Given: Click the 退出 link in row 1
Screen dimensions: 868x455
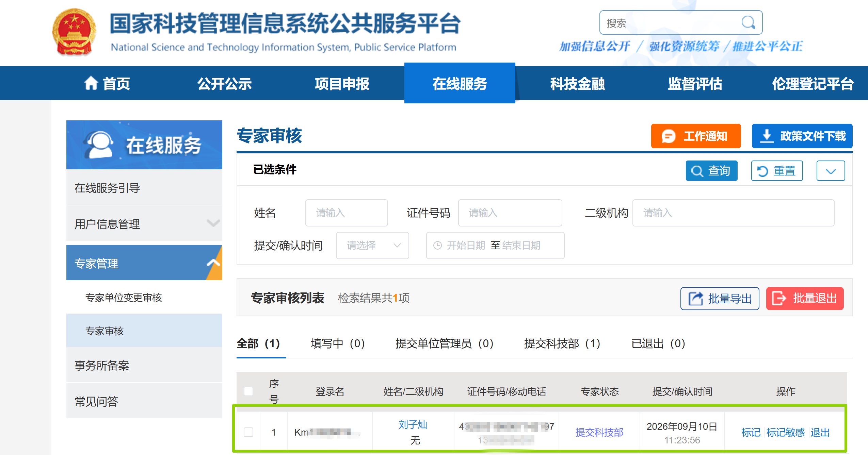Looking at the screenshot, I should pos(820,433).
